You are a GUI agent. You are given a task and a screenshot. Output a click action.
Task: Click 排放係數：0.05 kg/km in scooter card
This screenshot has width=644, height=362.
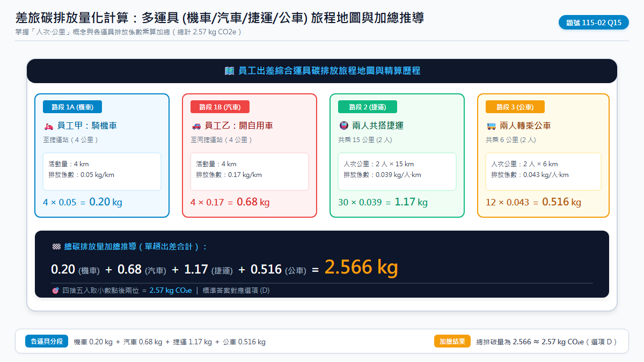(81, 175)
